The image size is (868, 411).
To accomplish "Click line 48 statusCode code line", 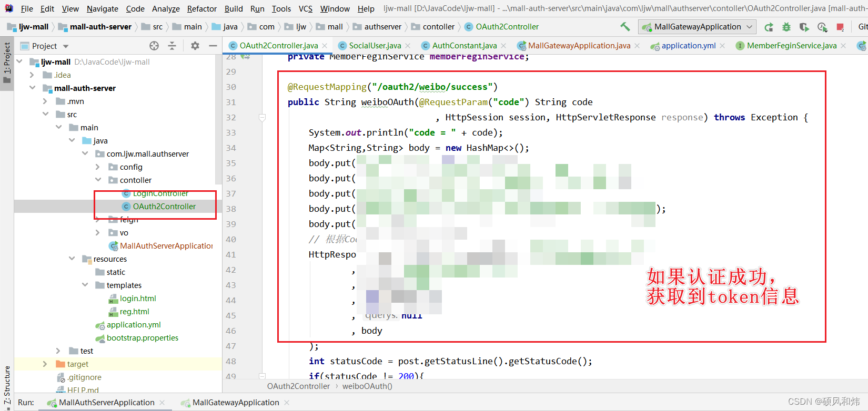I will click(x=450, y=361).
